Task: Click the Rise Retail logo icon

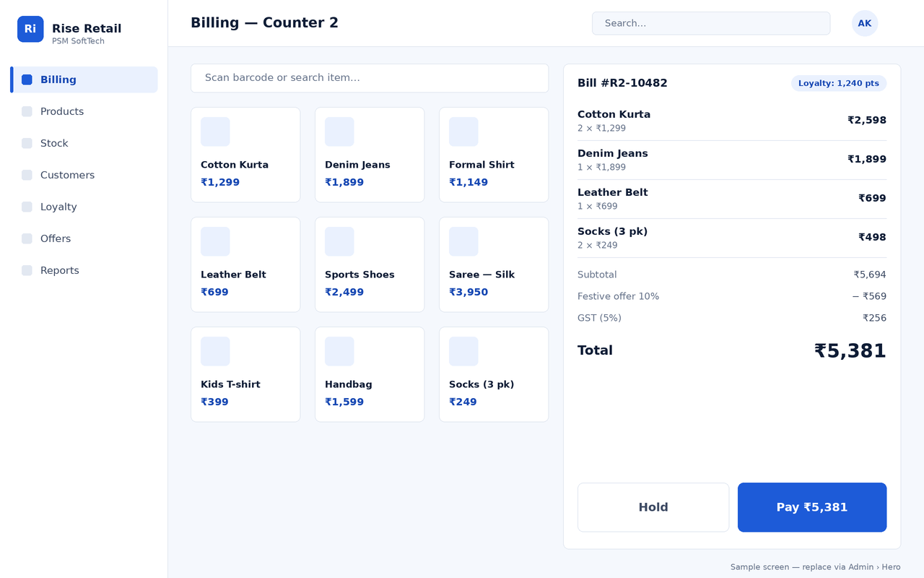Action: tap(30, 29)
